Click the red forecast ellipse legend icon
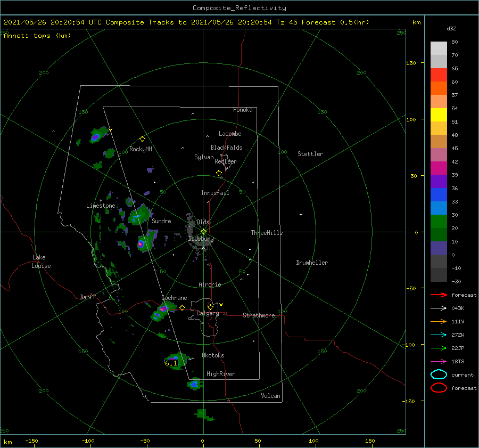Screen dimensions: 479x448 click(439, 388)
